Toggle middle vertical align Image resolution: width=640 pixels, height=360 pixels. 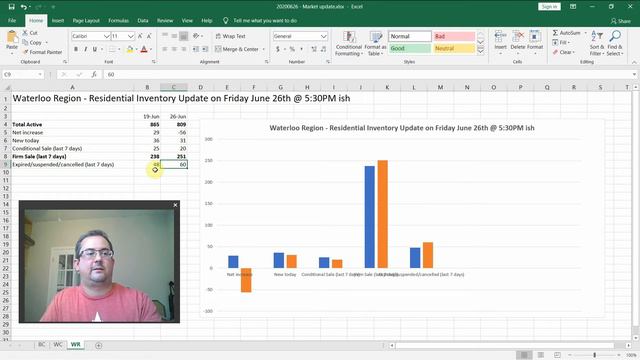point(174,36)
